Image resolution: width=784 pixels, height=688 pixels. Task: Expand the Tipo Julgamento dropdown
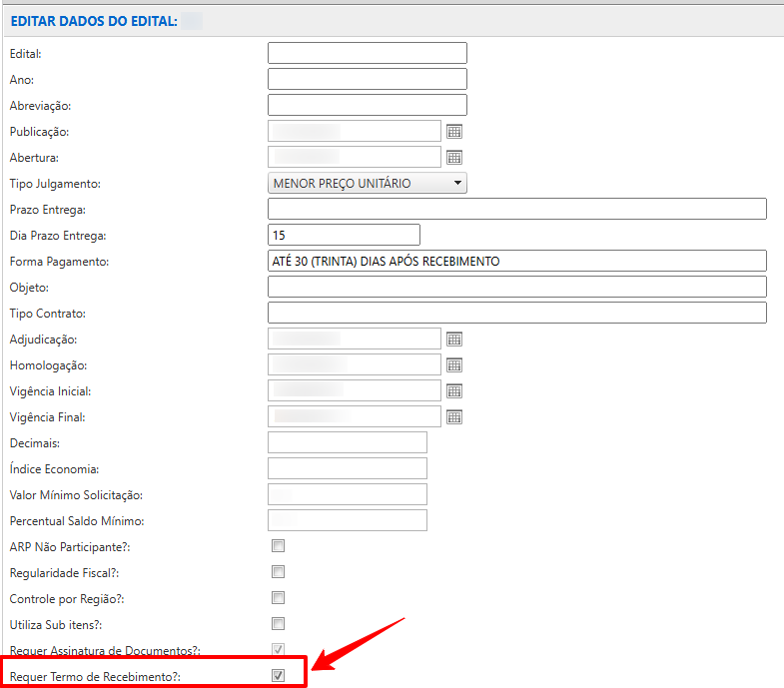pyautogui.click(x=368, y=183)
